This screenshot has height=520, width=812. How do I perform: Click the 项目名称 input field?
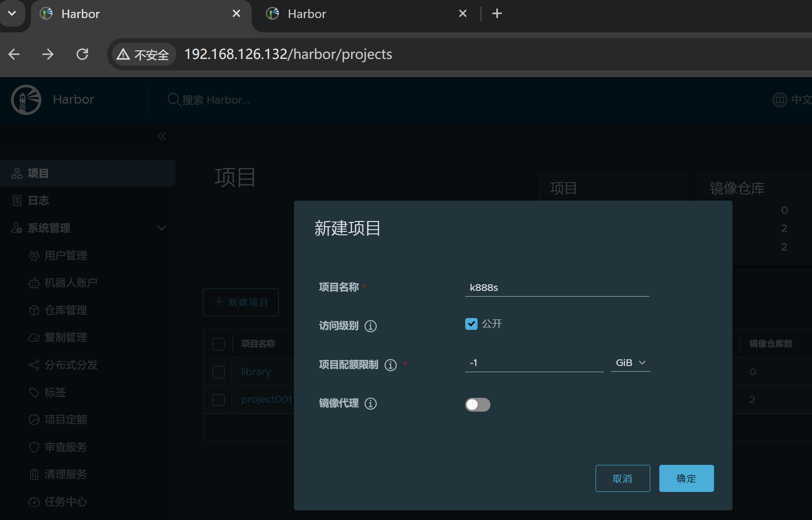pyautogui.click(x=557, y=288)
